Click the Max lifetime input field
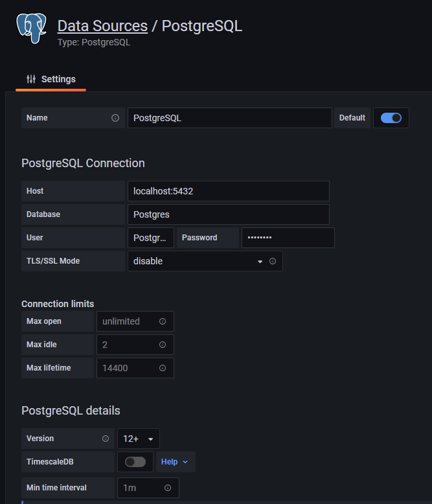This screenshot has width=432, height=504. (x=135, y=368)
